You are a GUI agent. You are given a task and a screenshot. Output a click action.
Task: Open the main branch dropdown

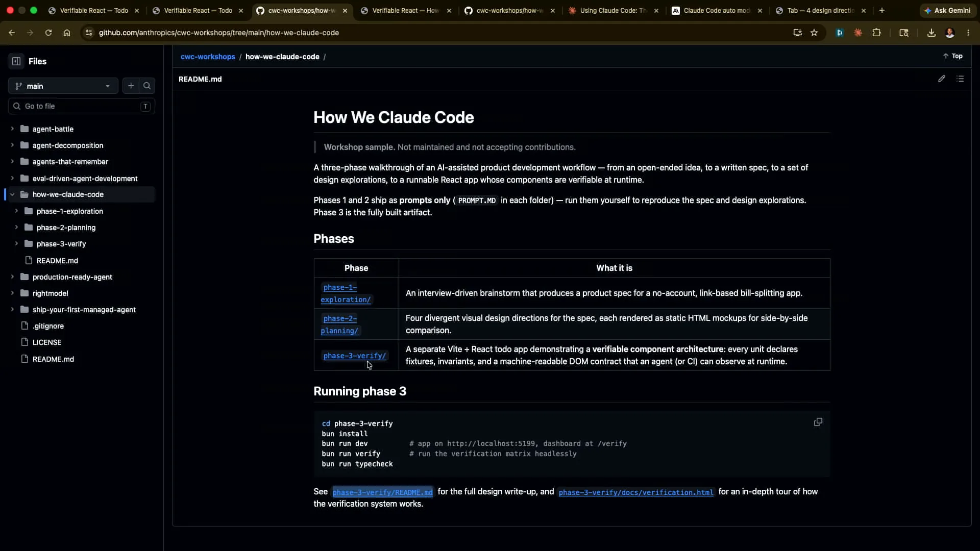point(63,86)
